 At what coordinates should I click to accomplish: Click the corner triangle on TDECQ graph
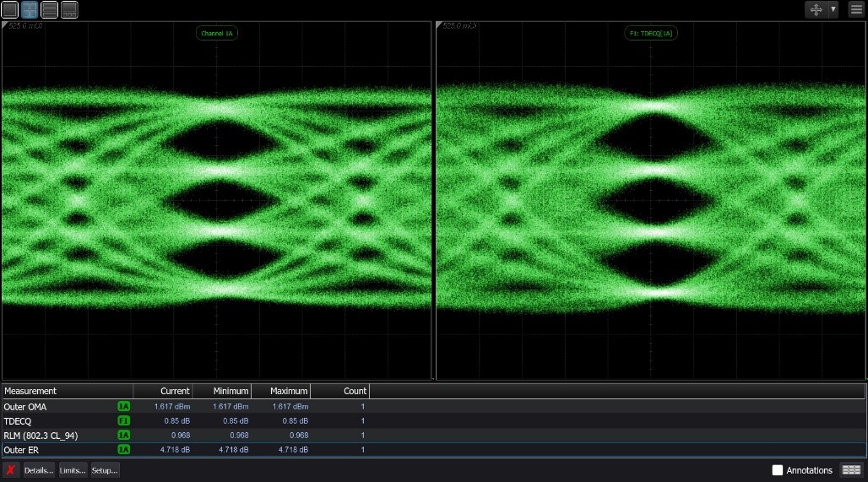[440, 25]
